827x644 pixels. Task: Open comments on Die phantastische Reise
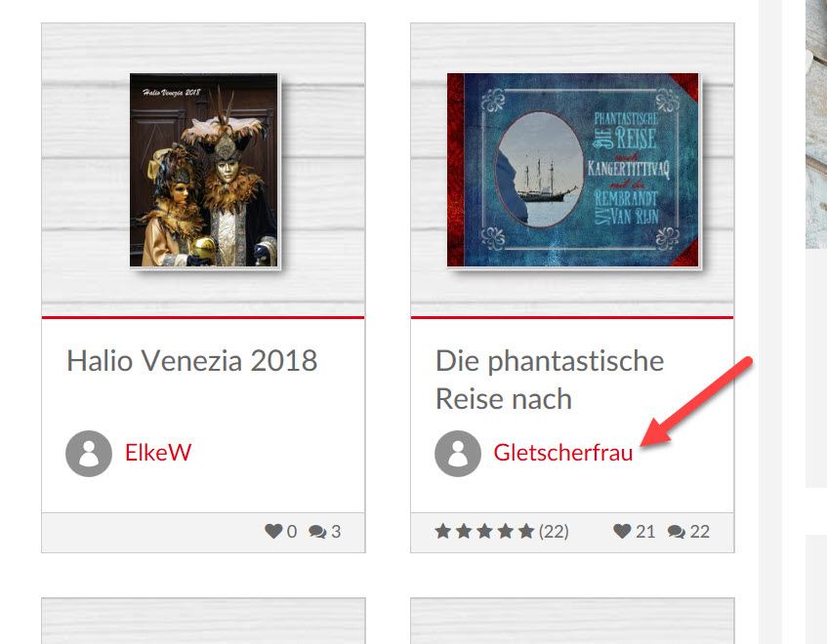(677, 532)
